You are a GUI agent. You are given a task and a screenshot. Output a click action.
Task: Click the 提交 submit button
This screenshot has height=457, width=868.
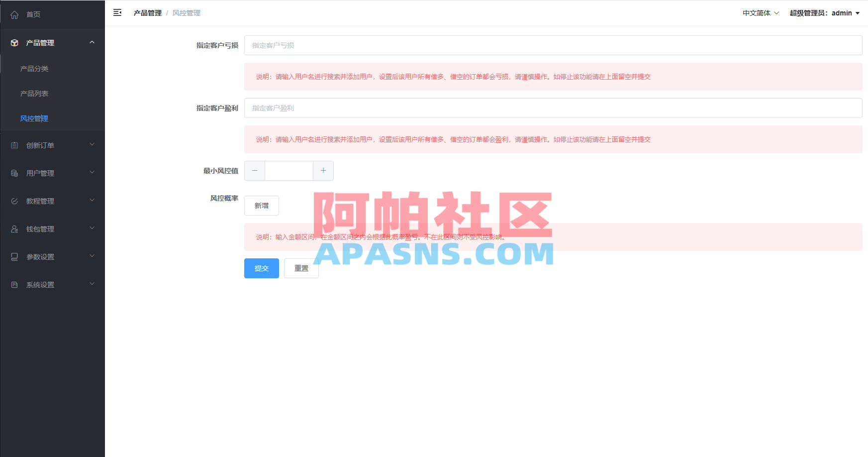coord(262,268)
